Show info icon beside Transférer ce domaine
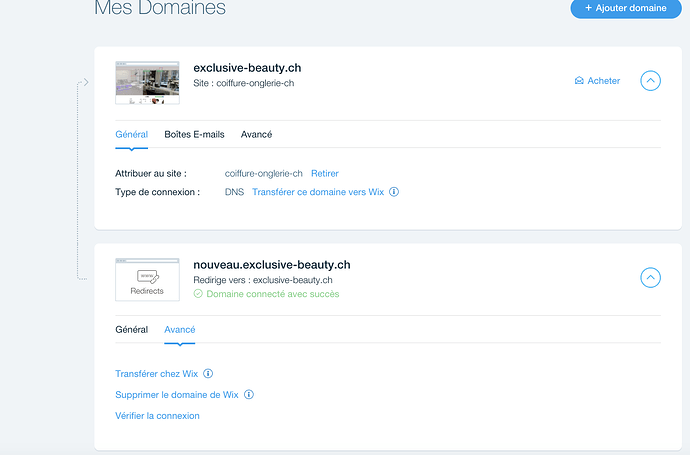The image size is (690, 455). [x=394, y=192]
